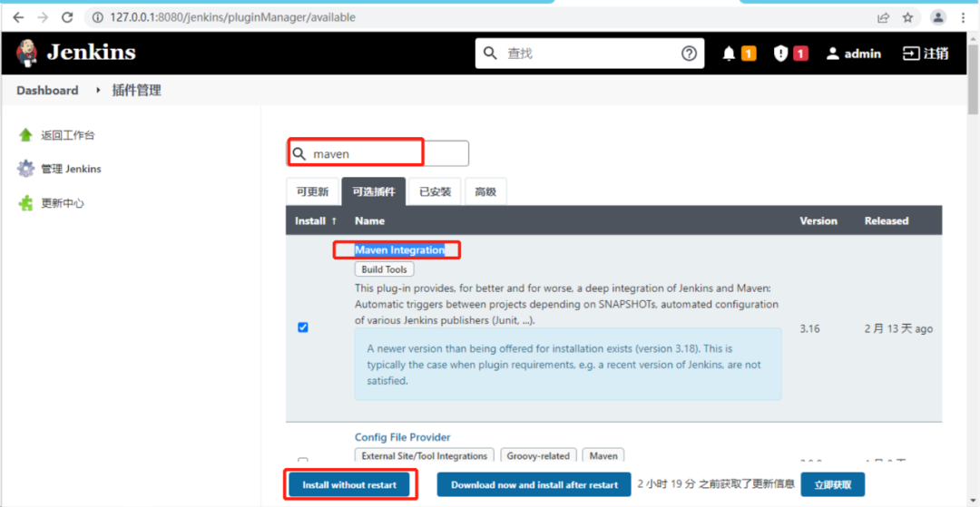Open the browser profile avatar

[938, 17]
